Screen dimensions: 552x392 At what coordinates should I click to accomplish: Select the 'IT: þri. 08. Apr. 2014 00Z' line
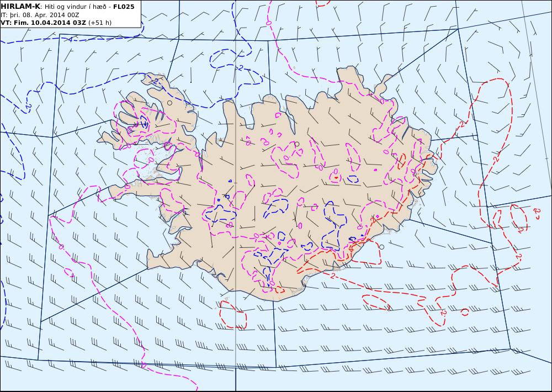(x=40, y=15)
